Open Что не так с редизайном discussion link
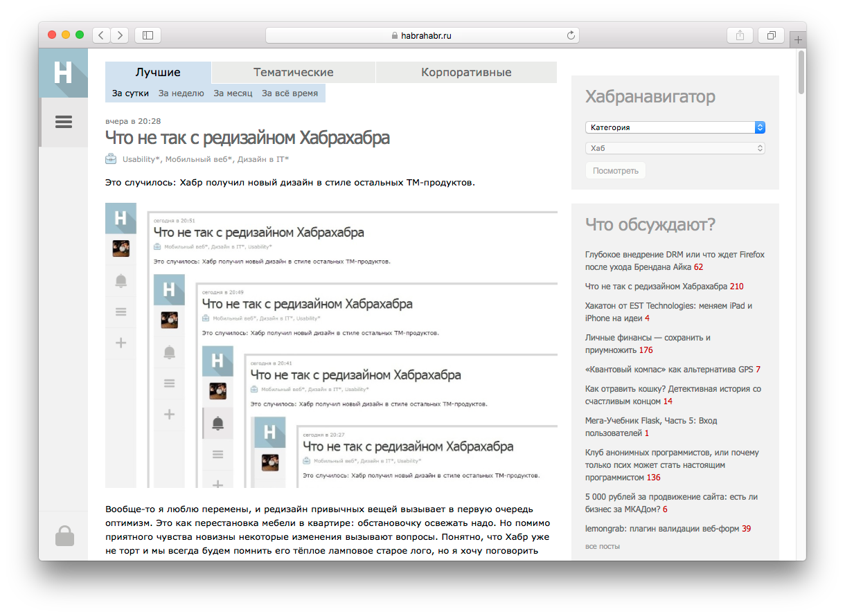This screenshot has width=845, height=616. tap(656, 286)
